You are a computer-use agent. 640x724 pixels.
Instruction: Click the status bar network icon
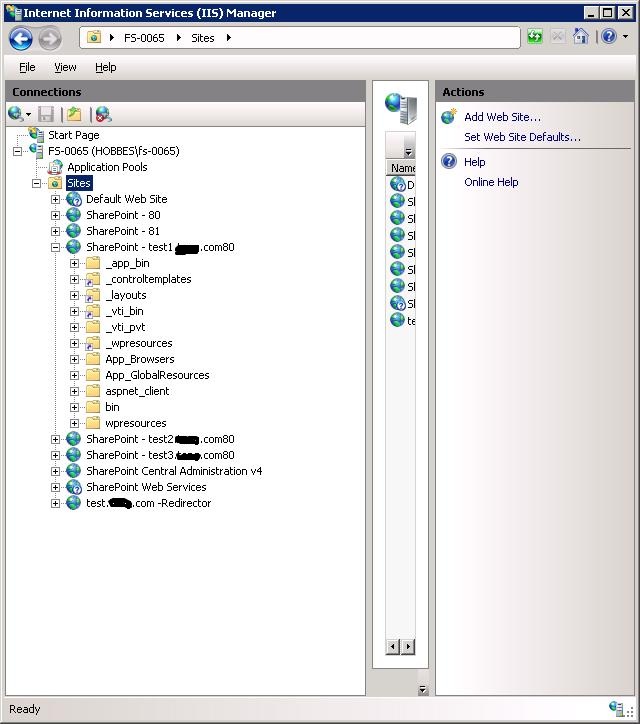tap(616, 708)
